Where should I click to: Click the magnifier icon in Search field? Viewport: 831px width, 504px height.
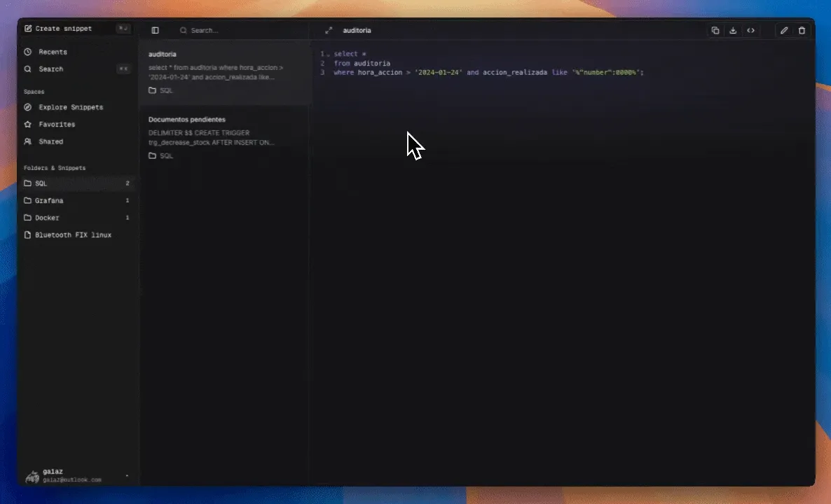pos(184,31)
